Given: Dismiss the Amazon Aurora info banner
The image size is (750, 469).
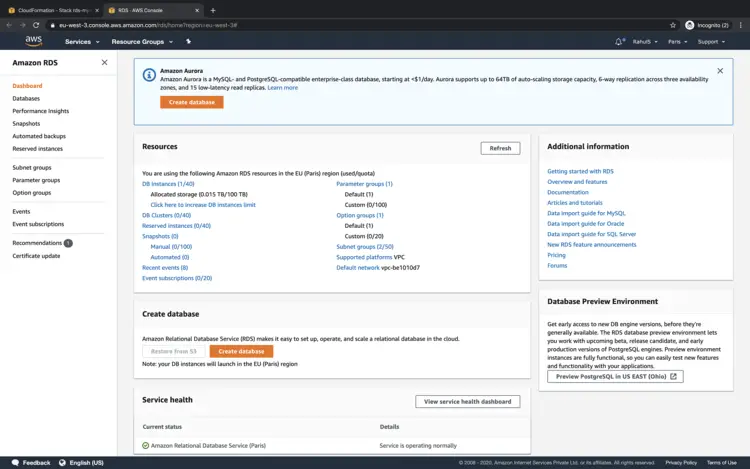Looking at the screenshot, I should (720, 71).
